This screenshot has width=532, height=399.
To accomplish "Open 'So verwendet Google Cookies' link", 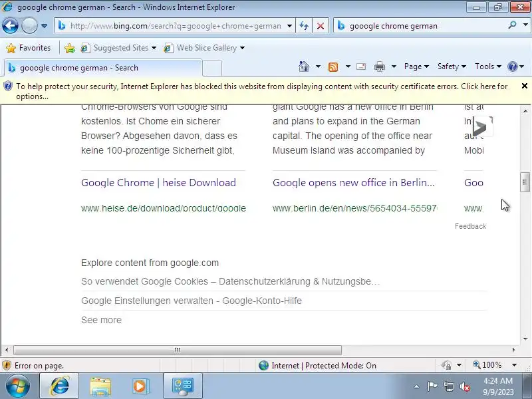I will pos(230,281).
